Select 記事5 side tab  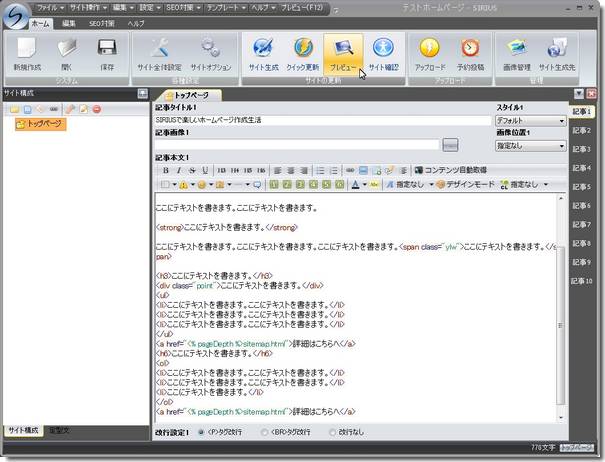tap(581, 187)
